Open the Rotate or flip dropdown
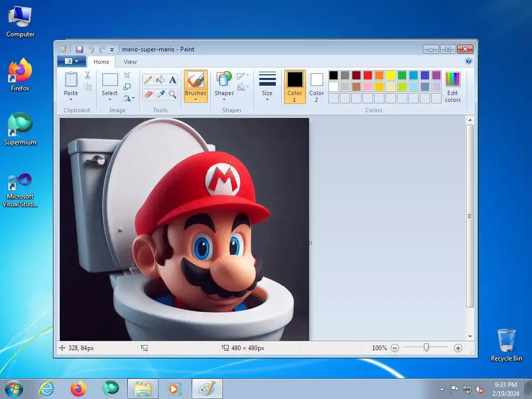 tap(129, 98)
